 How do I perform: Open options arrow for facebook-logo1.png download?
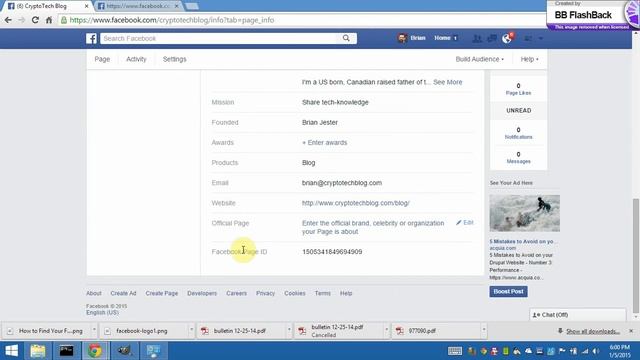pos(191,329)
